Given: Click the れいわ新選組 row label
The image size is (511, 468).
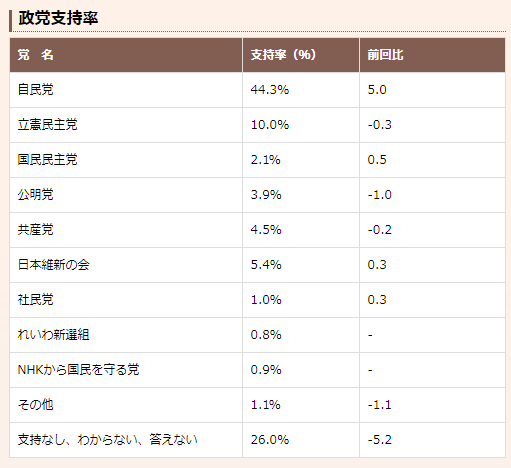Looking at the screenshot, I should [53, 335].
